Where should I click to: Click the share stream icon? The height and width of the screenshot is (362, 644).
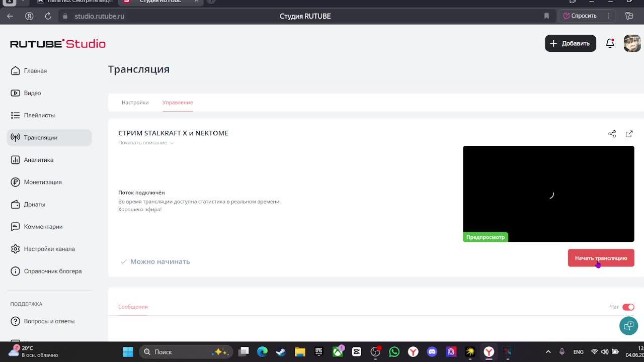pos(612,134)
